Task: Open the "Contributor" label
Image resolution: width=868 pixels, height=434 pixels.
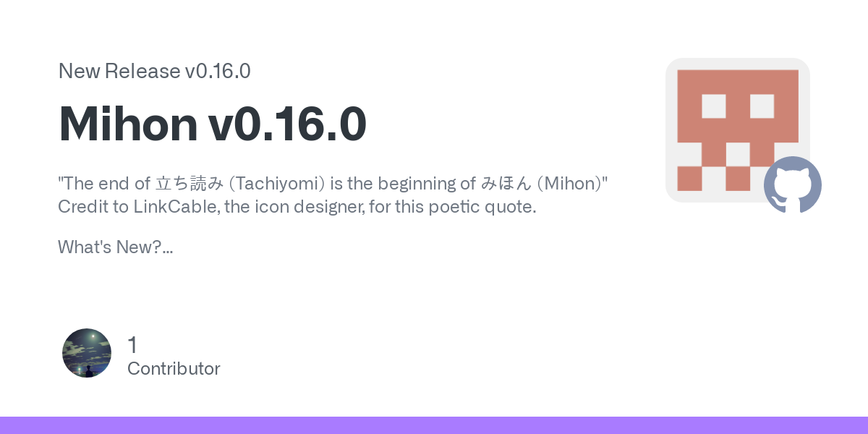Action: coord(174,369)
